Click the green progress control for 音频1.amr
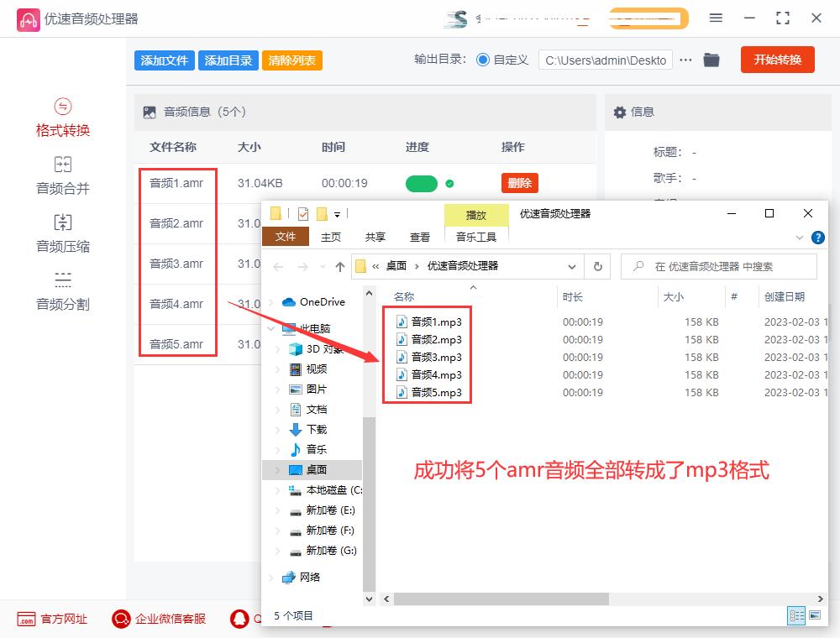The width and height of the screenshot is (840, 638). tap(422, 182)
